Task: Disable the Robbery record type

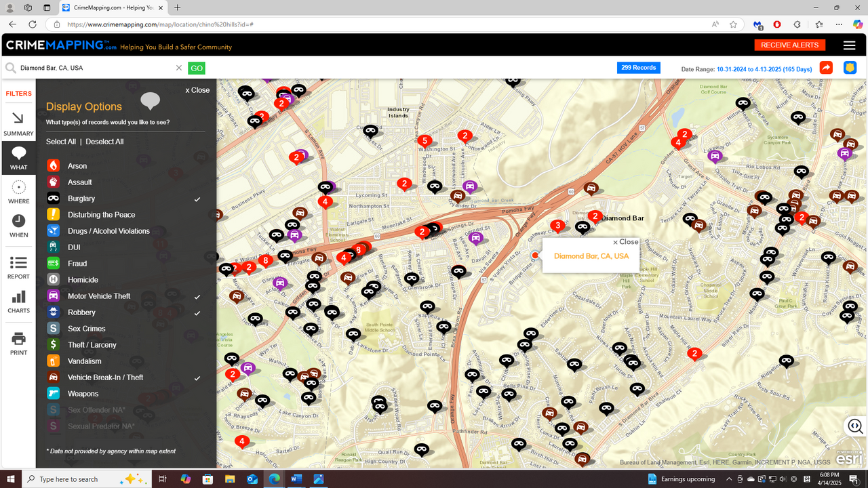Action: (81, 312)
